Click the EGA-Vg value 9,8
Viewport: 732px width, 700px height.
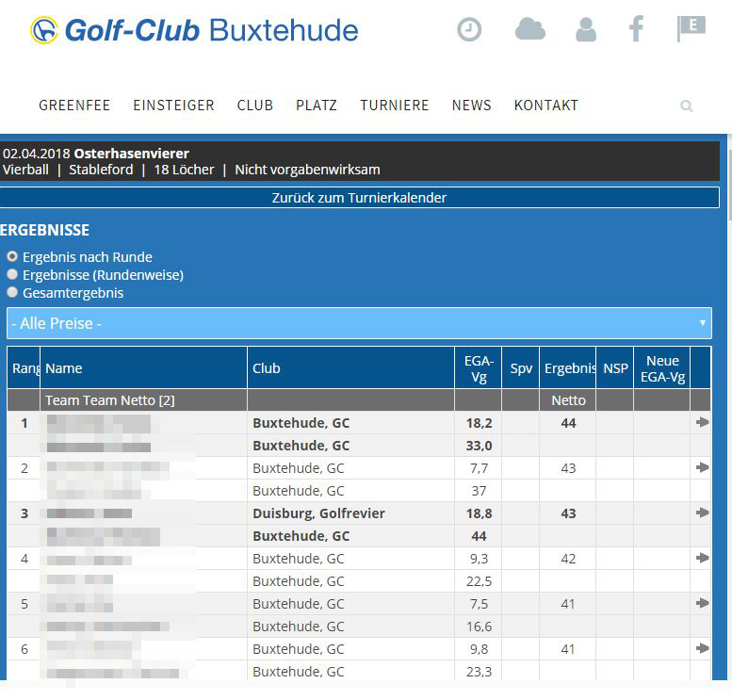pyautogui.click(x=479, y=649)
